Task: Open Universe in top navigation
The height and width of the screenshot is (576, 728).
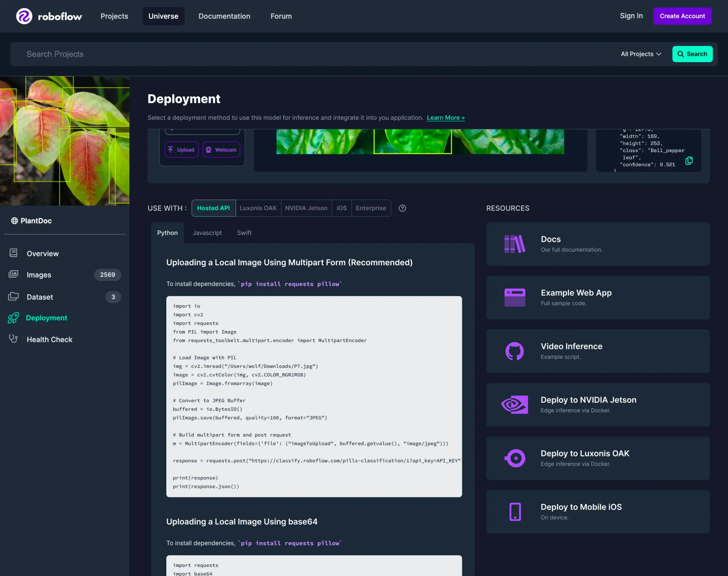Action: [163, 16]
